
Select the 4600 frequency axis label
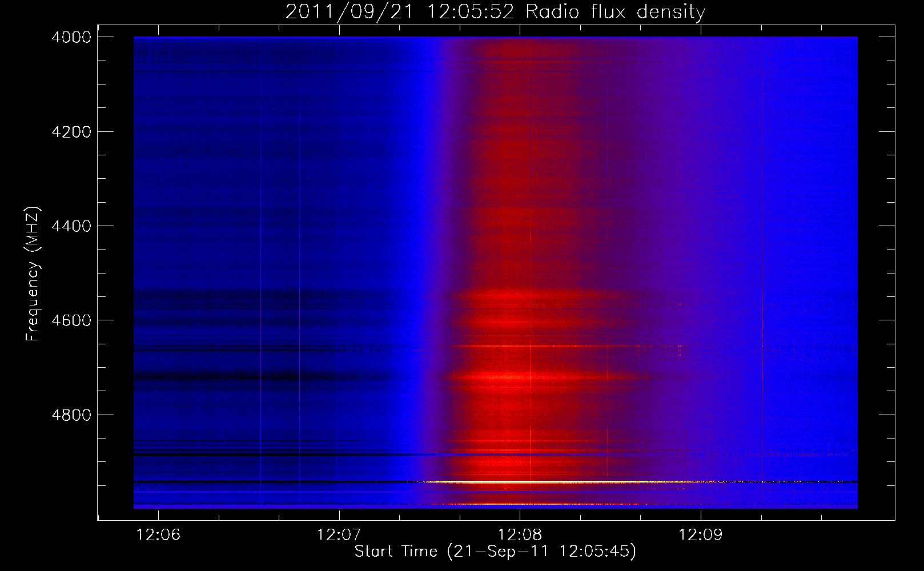pyautogui.click(x=71, y=320)
